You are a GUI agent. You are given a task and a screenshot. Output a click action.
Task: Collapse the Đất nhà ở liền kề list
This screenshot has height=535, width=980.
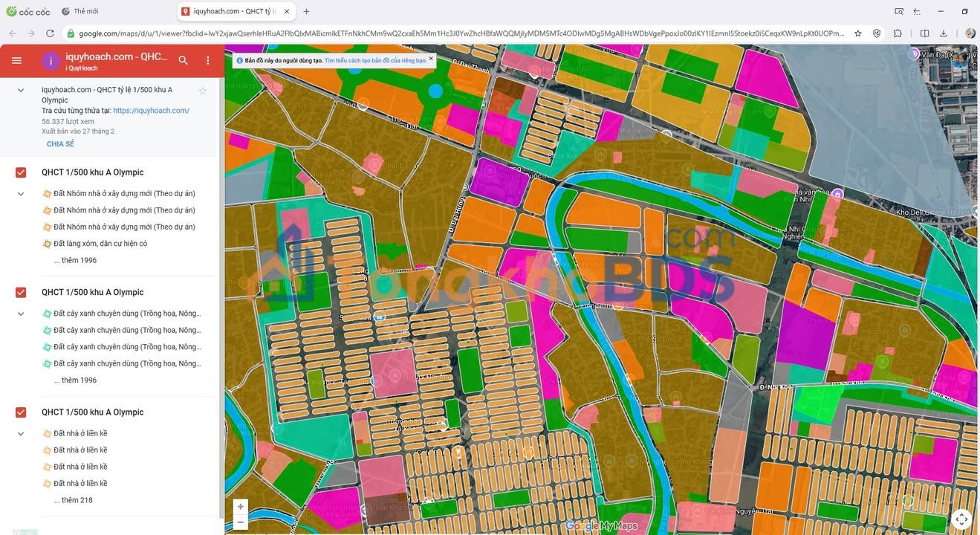pos(21,434)
